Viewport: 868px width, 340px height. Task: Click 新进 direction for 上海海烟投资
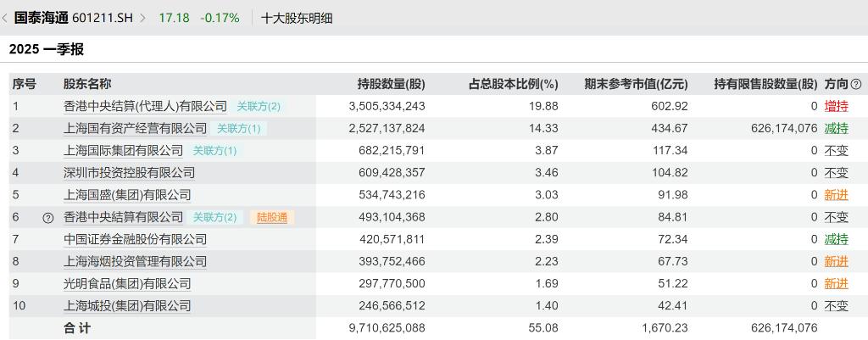pyautogui.click(x=836, y=261)
